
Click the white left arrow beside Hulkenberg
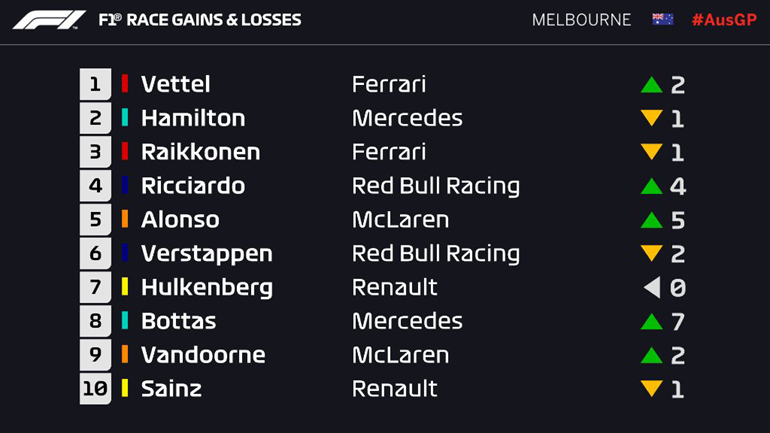click(x=652, y=288)
